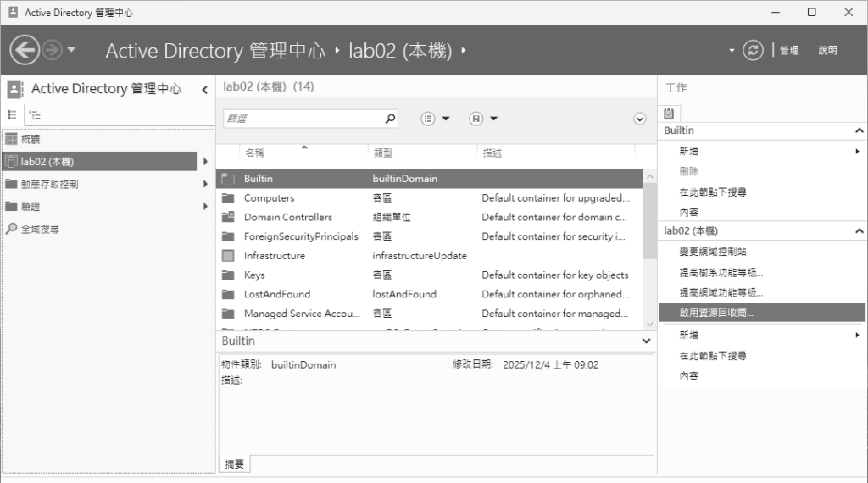Screen dimensions: 868x483
Task: Click the LostAndFound folder icon
Action: (x=227, y=294)
